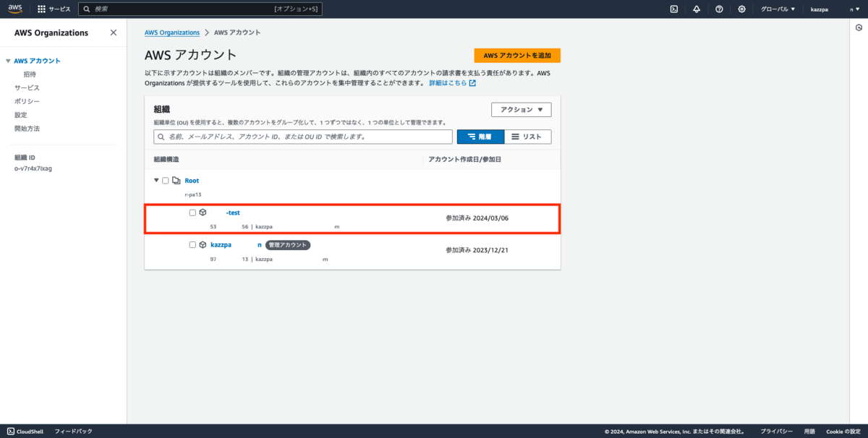Click the CloudShell icon in the footer
The width and height of the screenshot is (868, 438).
[10, 431]
